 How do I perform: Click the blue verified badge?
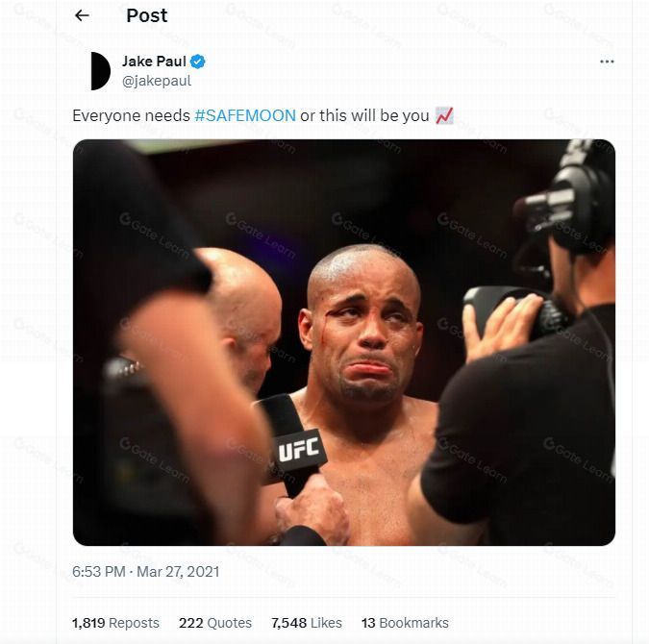[198, 62]
